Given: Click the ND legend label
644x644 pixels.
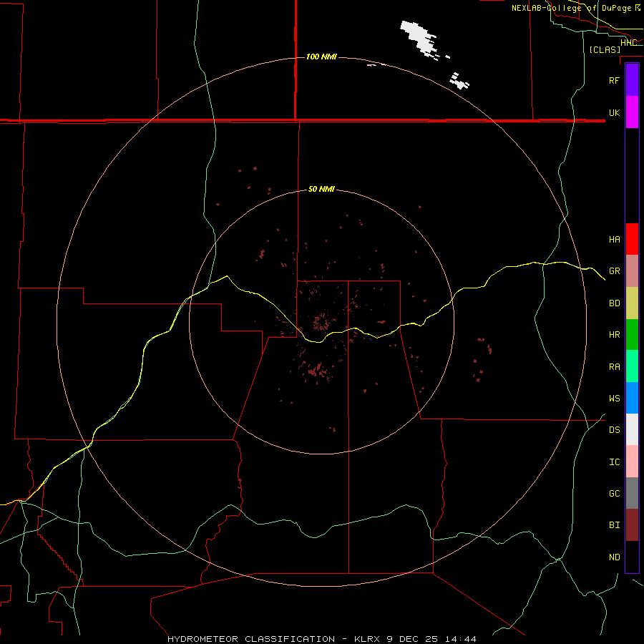Looking at the screenshot, I should (x=614, y=557).
